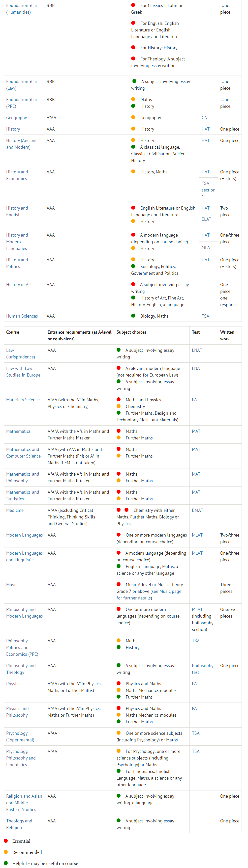Click the green dot beside Biology, Maths
The width and height of the screenshot is (248, 868).
tap(133, 316)
